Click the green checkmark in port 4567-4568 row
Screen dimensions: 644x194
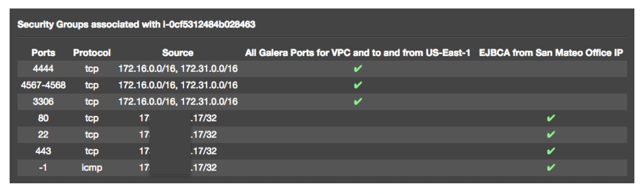[x=357, y=85]
